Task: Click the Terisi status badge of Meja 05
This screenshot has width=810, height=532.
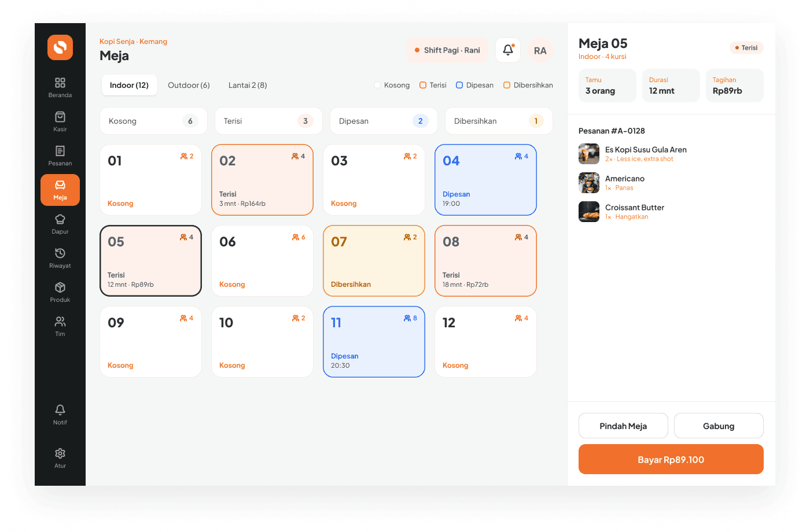Action: (x=746, y=48)
